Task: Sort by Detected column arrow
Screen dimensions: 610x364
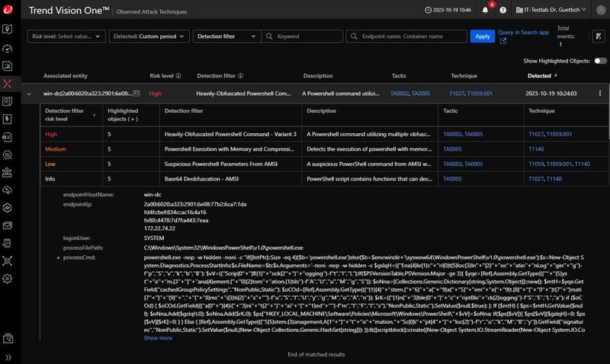Action: [x=556, y=75]
